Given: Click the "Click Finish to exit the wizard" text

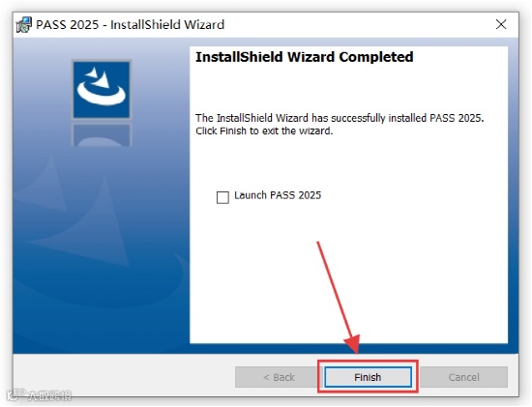Looking at the screenshot, I should (x=264, y=131).
